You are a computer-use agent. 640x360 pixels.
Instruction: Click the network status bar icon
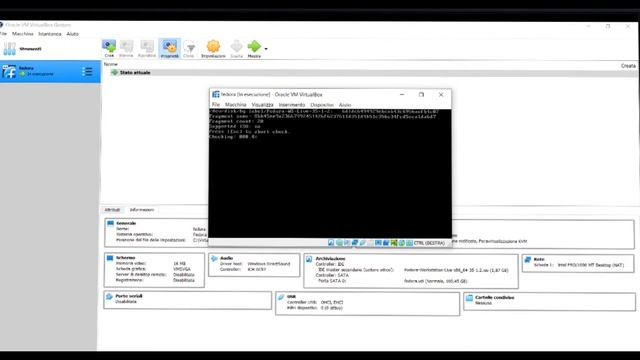pyautogui.click(x=355, y=243)
